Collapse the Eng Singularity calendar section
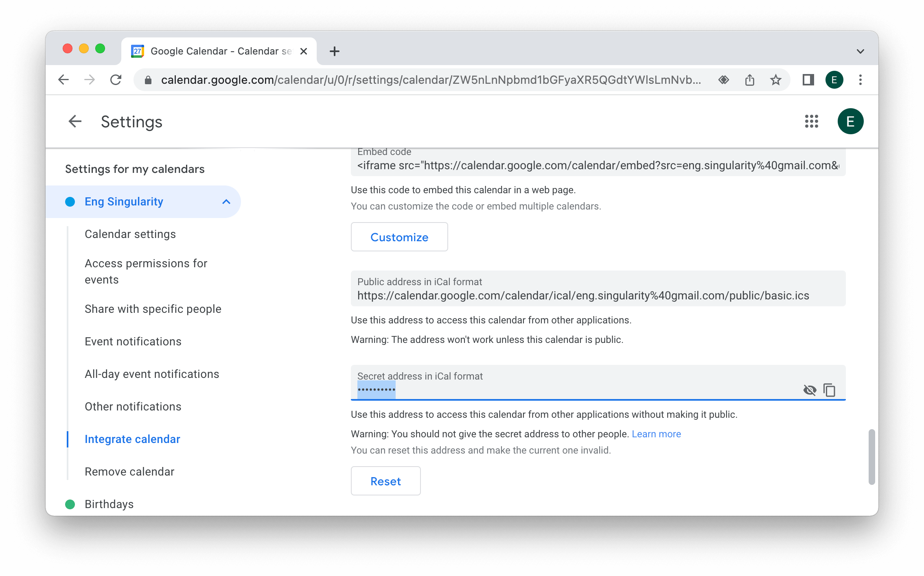Viewport: 924px width, 576px height. coord(226,202)
